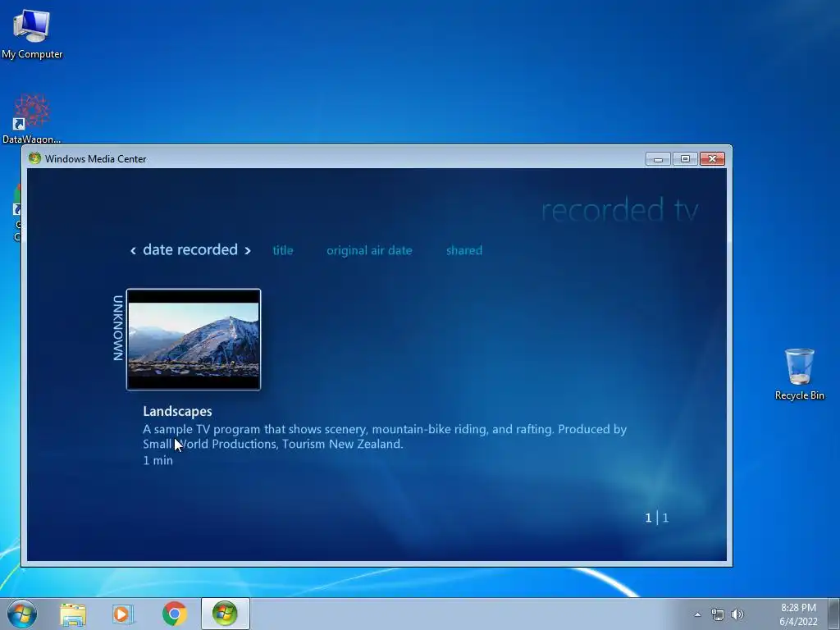Image resolution: width=840 pixels, height=630 pixels.
Task: Click the Windows Media Center taskbar button
Action: coord(225,614)
